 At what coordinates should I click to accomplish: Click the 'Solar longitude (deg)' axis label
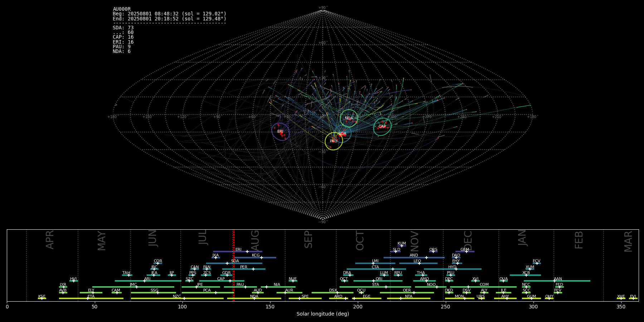coord(323,314)
